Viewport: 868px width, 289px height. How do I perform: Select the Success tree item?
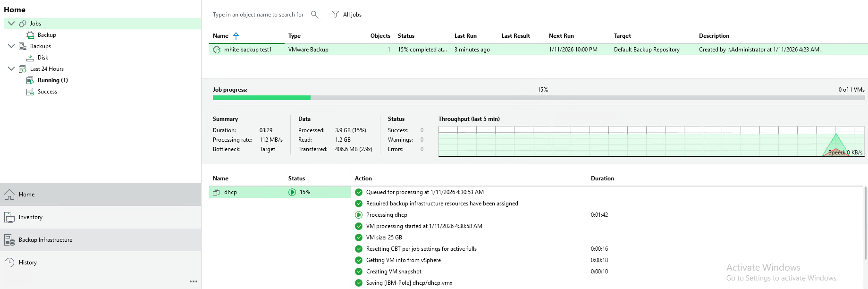[x=47, y=92]
